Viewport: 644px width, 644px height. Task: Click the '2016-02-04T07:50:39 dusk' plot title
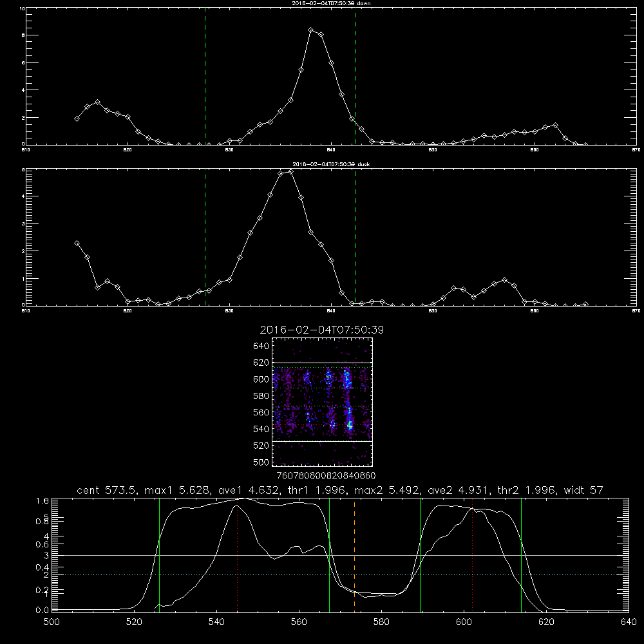click(331, 164)
